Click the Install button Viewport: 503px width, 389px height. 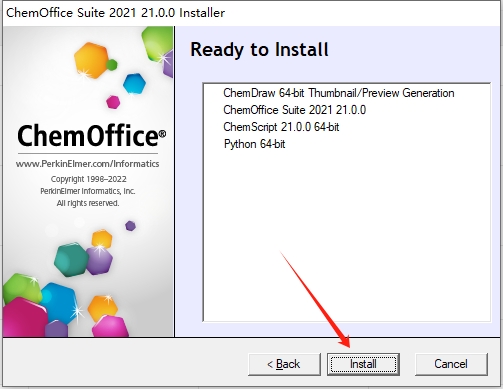[363, 364]
